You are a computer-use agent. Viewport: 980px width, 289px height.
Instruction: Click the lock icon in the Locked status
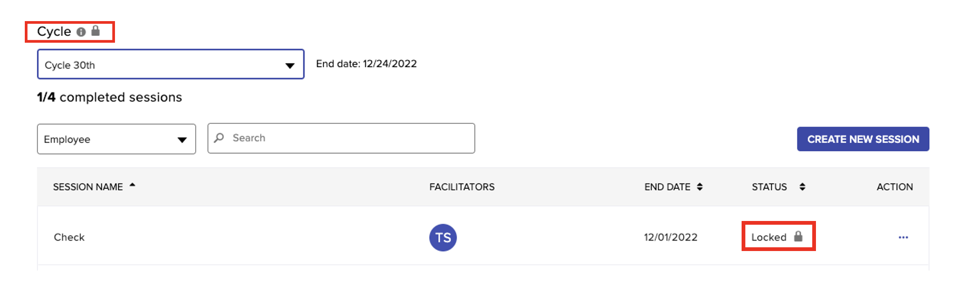tap(798, 236)
